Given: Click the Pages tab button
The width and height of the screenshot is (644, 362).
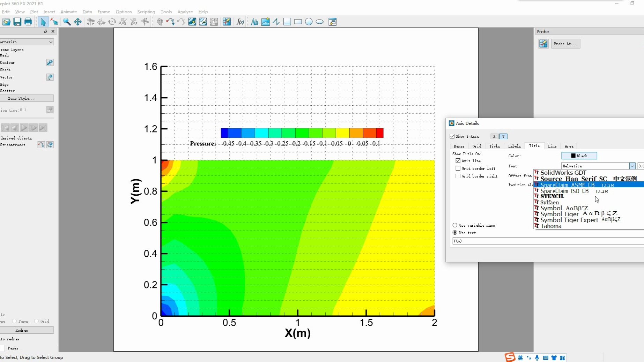Looking at the screenshot, I should coord(13,348).
